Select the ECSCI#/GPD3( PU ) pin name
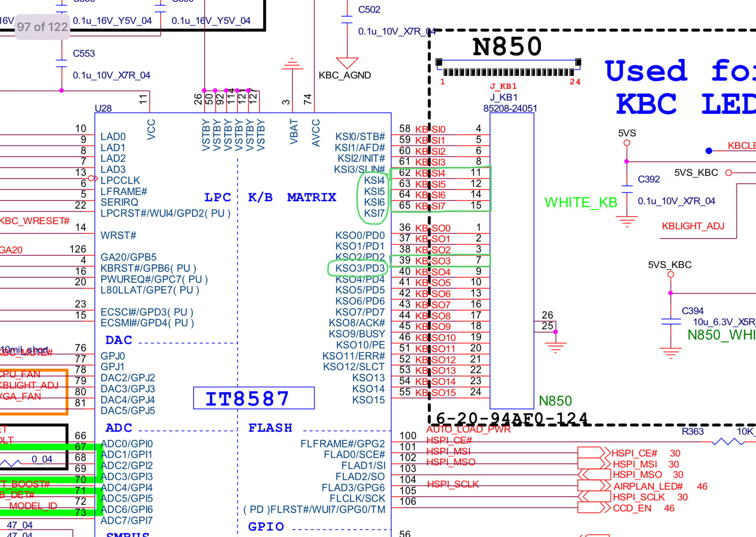756x537 pixels. pos(147,312)
